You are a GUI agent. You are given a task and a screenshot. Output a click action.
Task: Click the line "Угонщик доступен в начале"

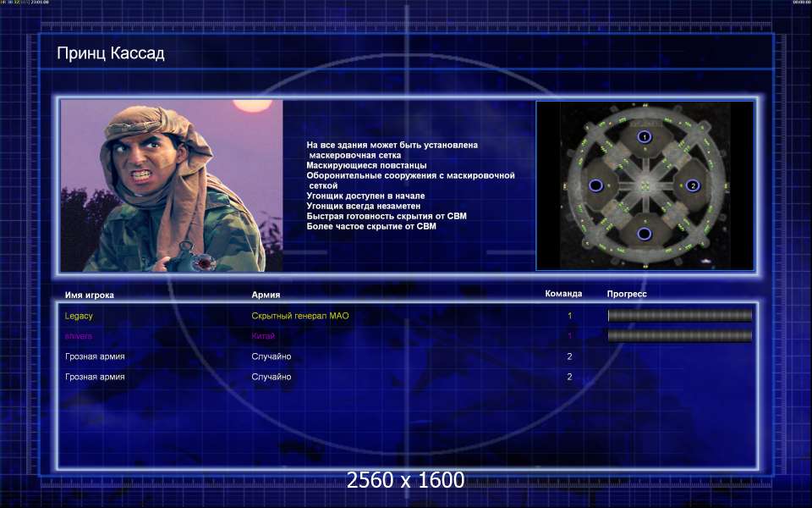pyautogui.click(x=365, y=196)
